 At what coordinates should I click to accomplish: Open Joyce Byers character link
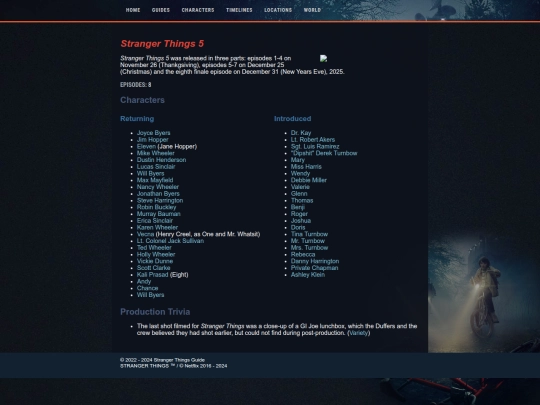click(x=154, y=133)
